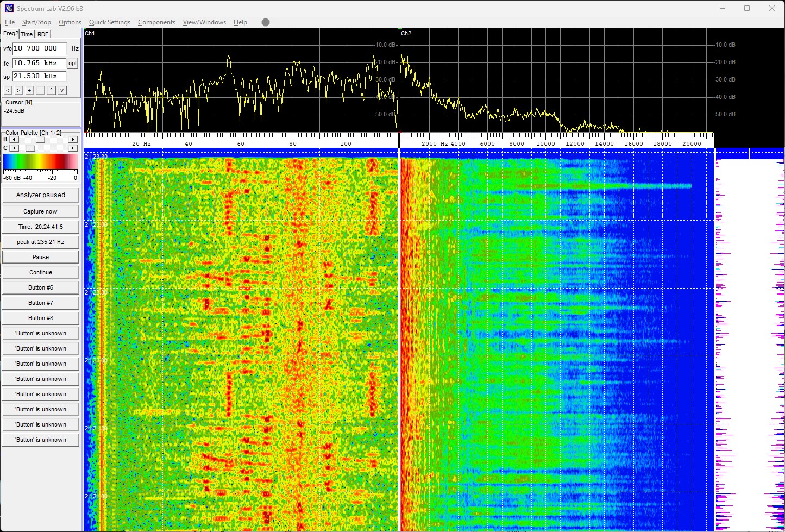
Task: Click the Cursor readout '-24.5dB'
Action: tap(14, 111)
